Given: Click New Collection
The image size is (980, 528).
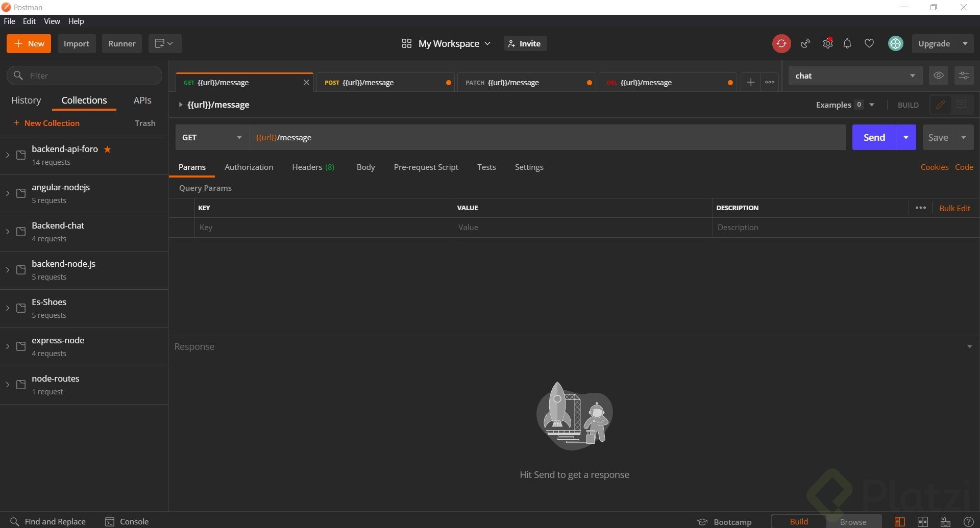Looking at the screenshot, I should pyautogui.click(x=46, y=123).
